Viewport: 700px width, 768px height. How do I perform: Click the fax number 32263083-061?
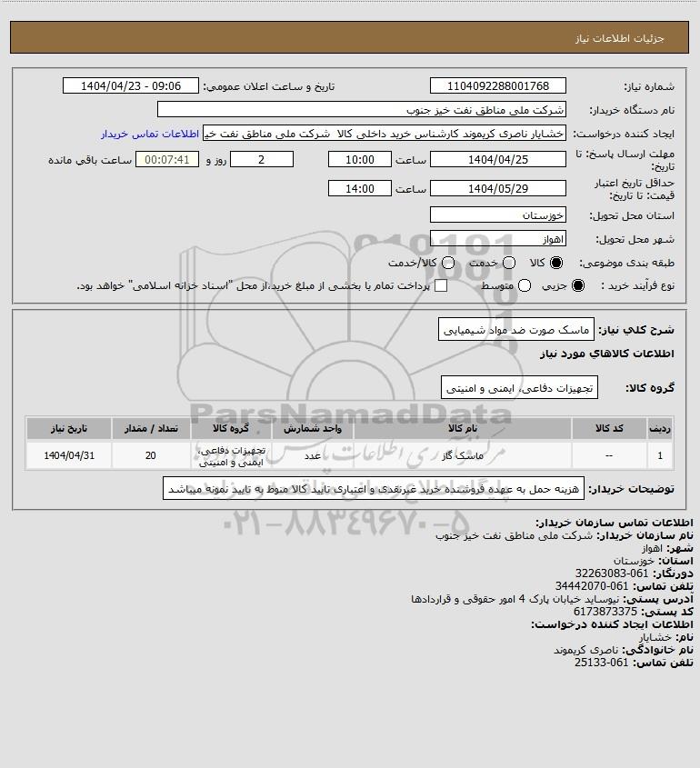pos(611,574)
